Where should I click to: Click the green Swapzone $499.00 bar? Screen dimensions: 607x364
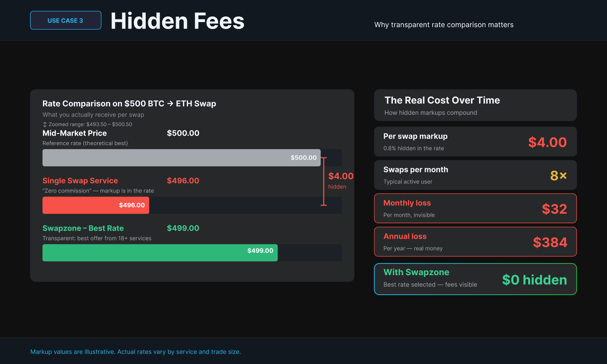coord(160,253)
